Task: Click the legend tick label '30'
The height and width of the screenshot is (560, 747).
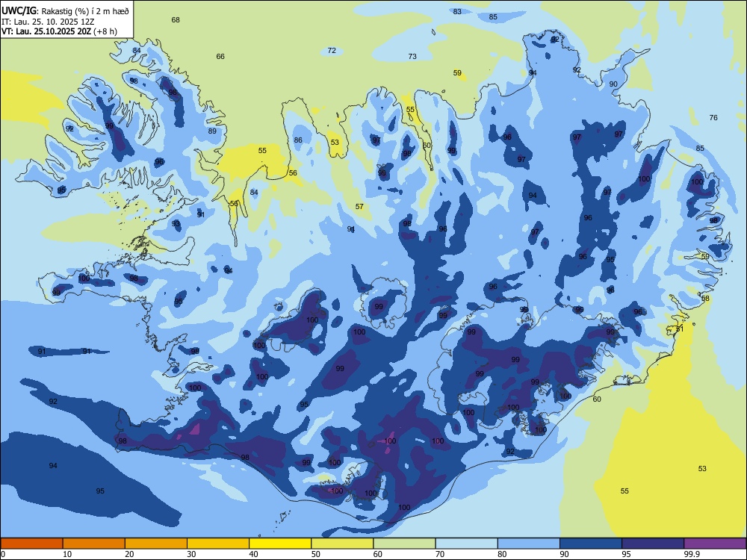Action: pyautogui.click(x=191, y=554)
